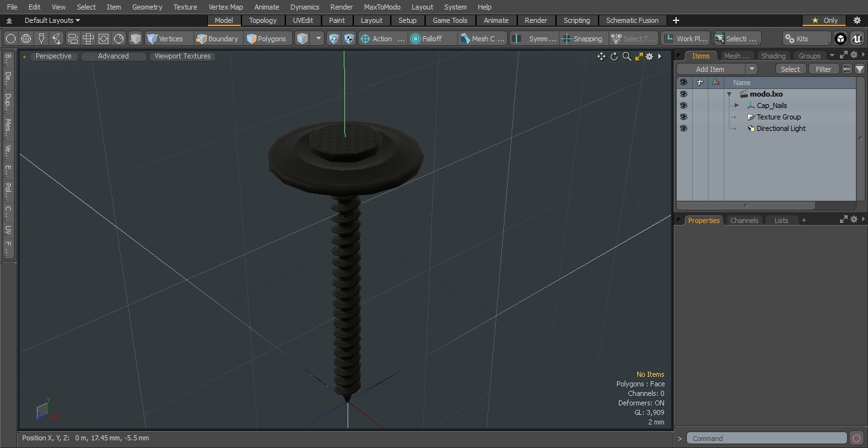Add a new layout tab with plus

coord(675,20)
